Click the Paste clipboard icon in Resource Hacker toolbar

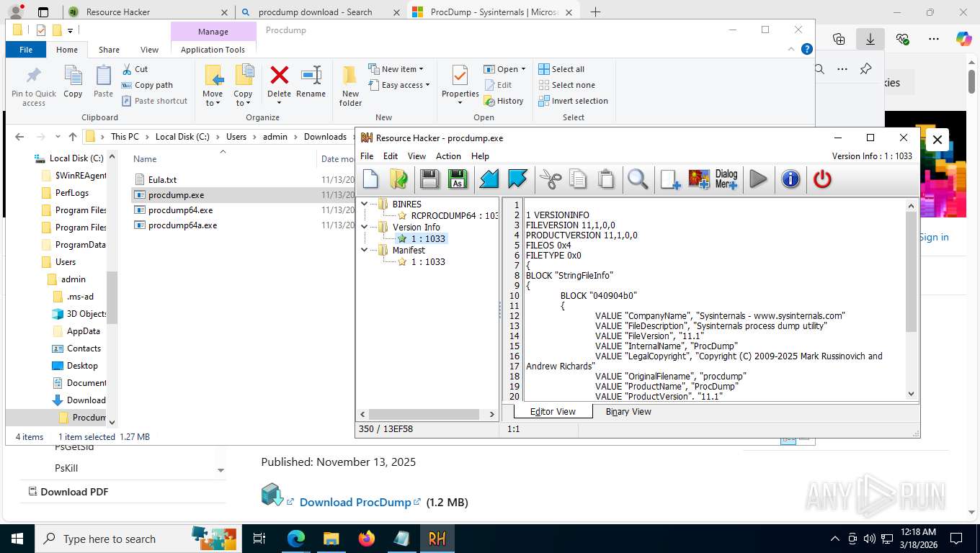coord(606,179)
